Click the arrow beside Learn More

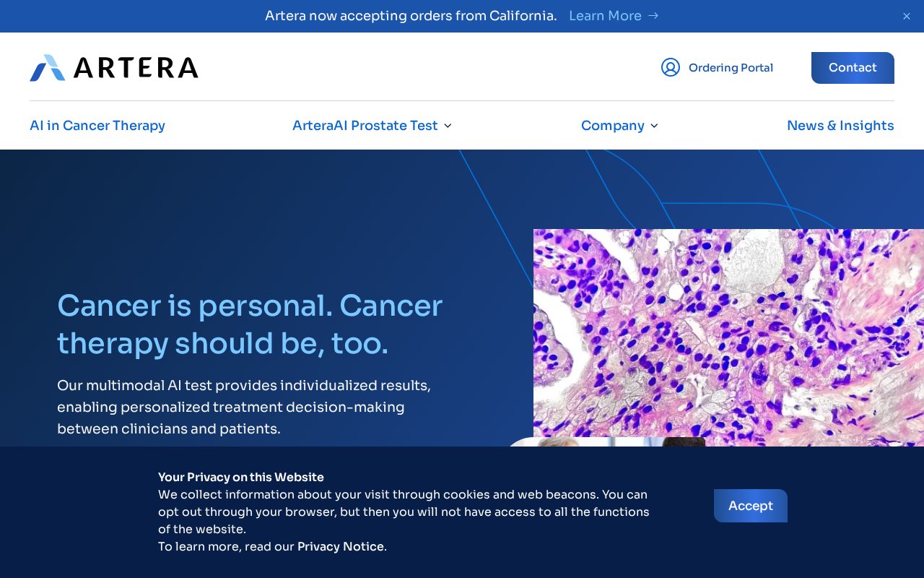tap(653, 15)
